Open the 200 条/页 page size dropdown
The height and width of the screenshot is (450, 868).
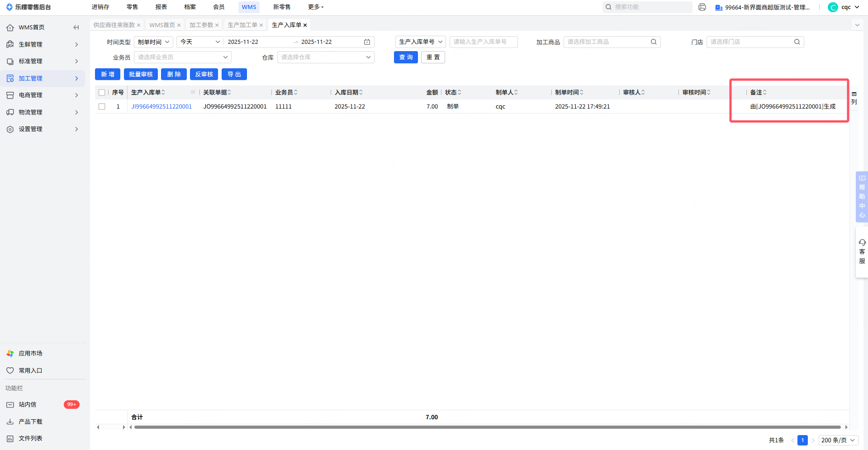[x=838, y=441]
